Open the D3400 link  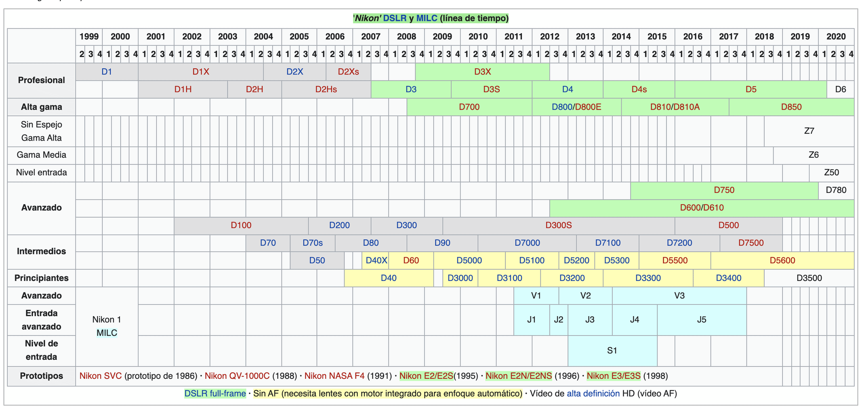click(x=729, y=278)
